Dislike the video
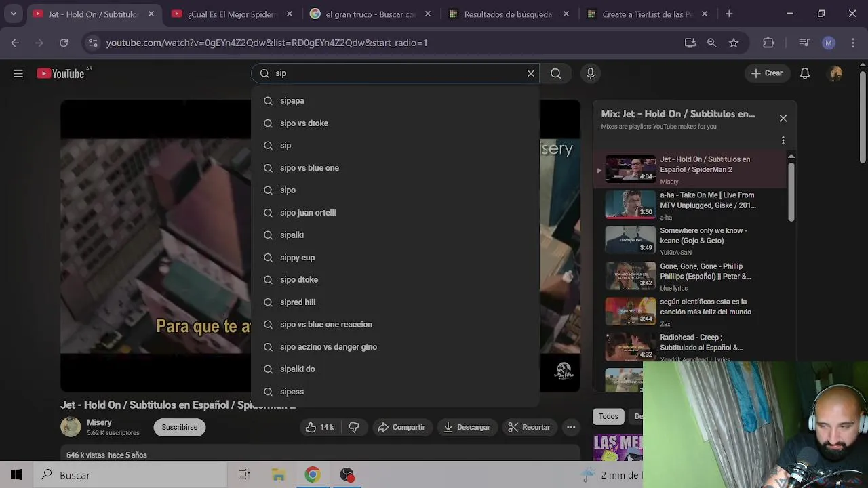 click(354, 427)
